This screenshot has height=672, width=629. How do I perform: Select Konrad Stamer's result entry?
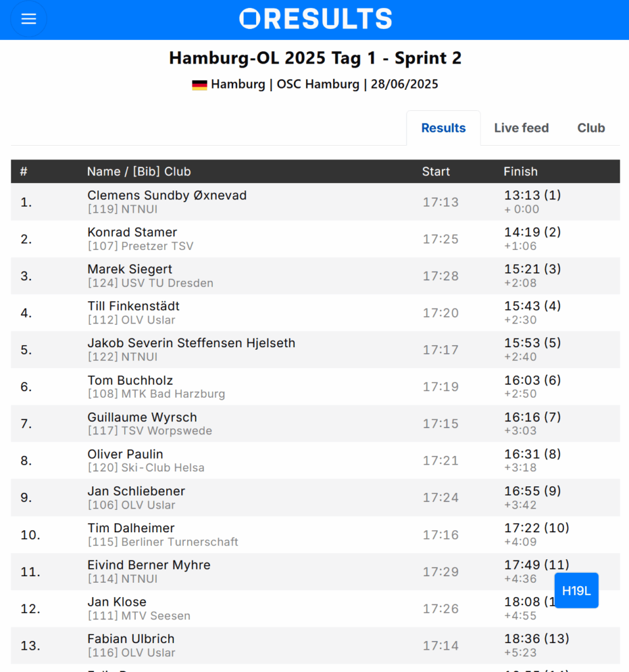tap(315, 239)
